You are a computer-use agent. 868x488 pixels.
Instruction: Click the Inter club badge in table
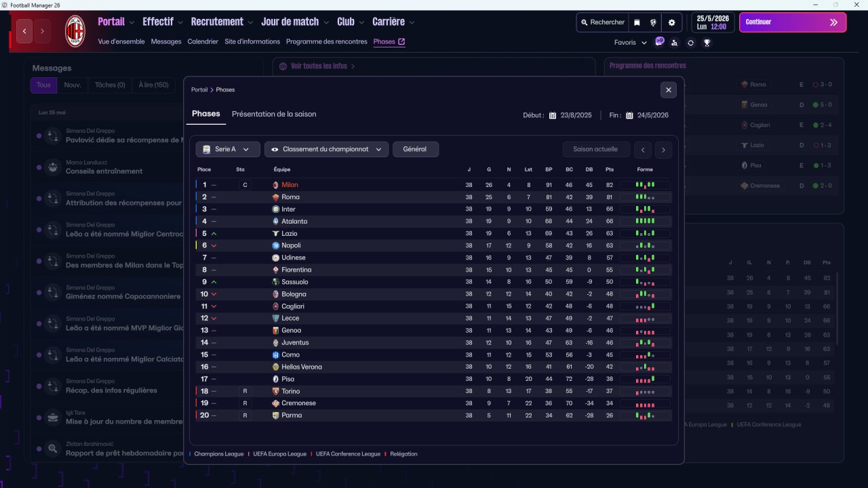[x=275, y=209]
